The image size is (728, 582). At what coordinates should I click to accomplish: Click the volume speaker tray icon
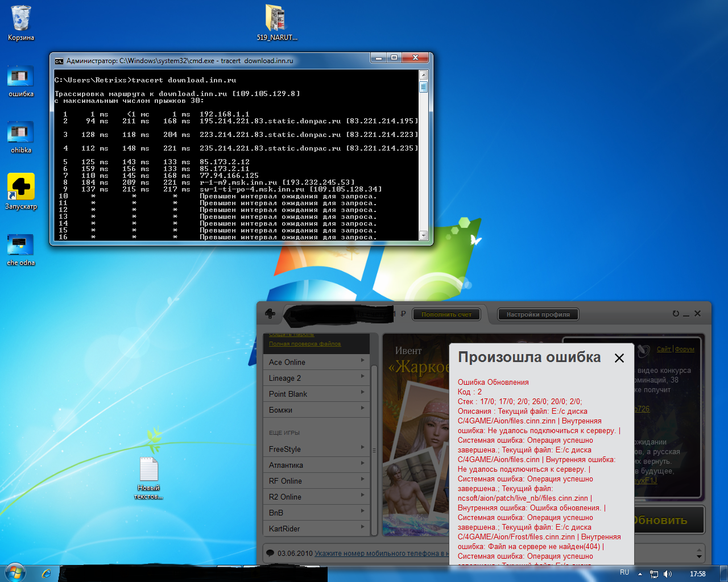tap(668, 574)
